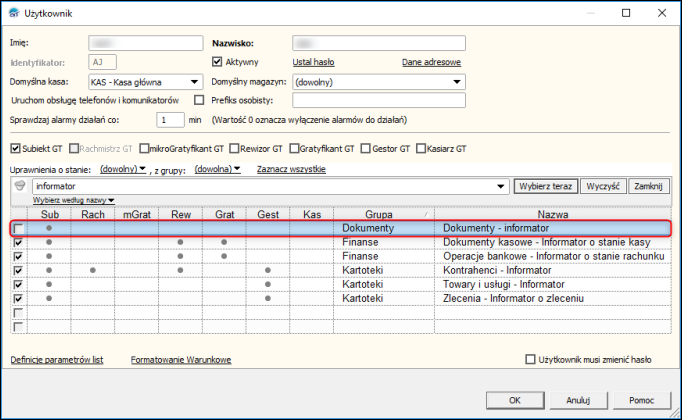Sort by the Grupa column header
This screenshot has width=682, height=420.
pyautogui.click(x=384, y=214)
